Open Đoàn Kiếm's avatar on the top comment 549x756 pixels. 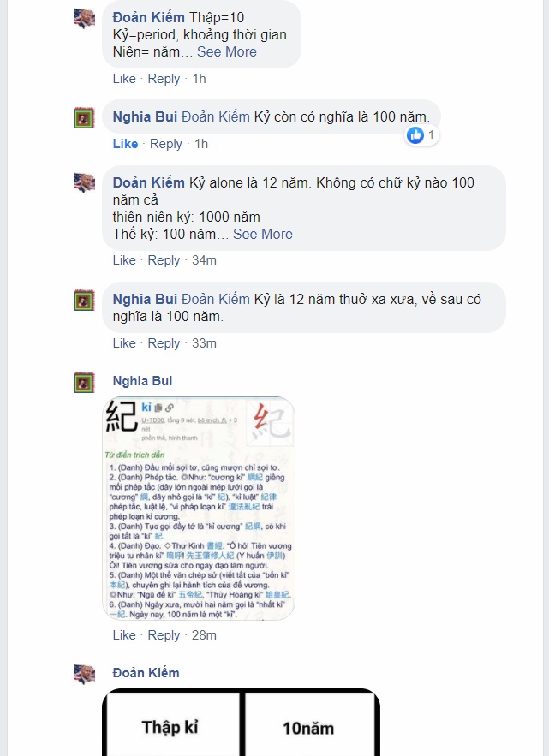coord(84,18)
